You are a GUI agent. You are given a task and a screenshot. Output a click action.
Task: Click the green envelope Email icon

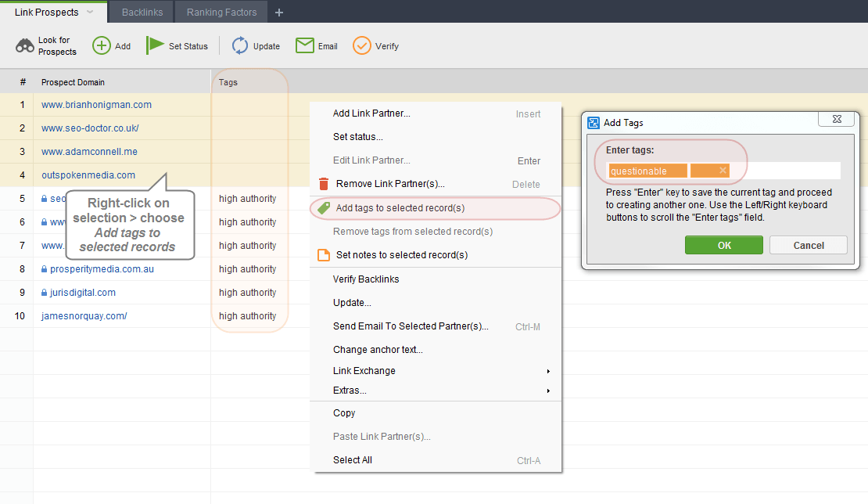[x=304, y=45]
